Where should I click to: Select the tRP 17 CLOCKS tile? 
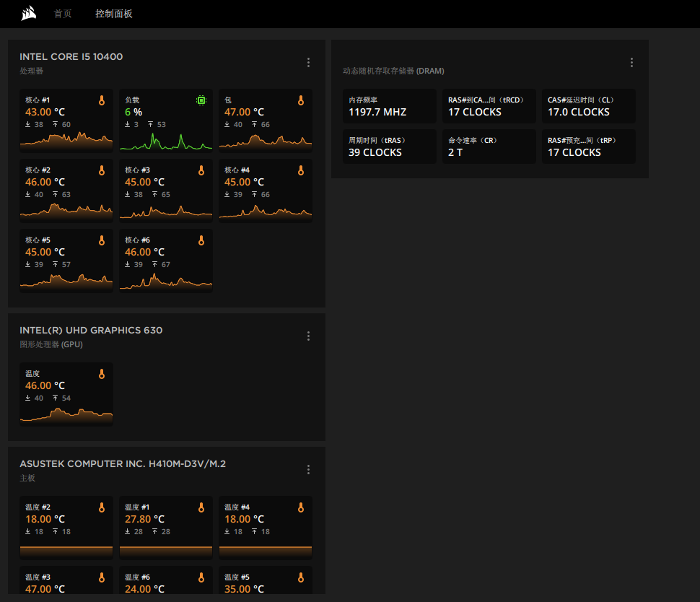[x=589, y=147]
